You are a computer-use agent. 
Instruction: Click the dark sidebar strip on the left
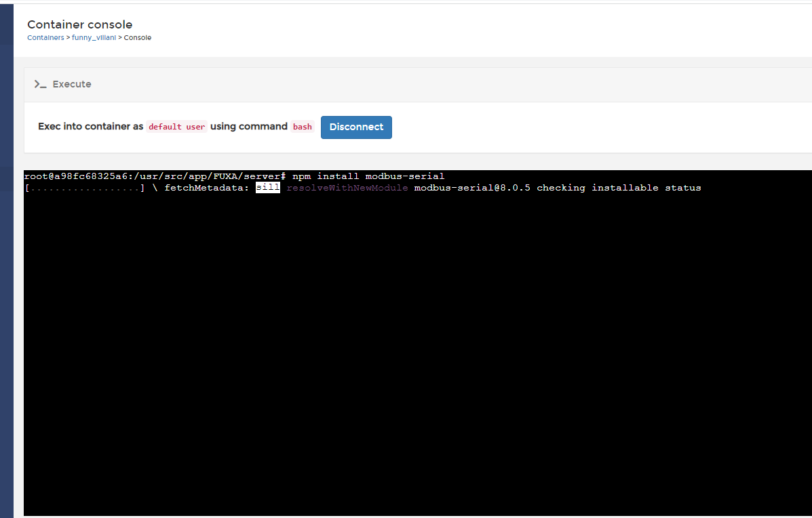coord(6,271)
